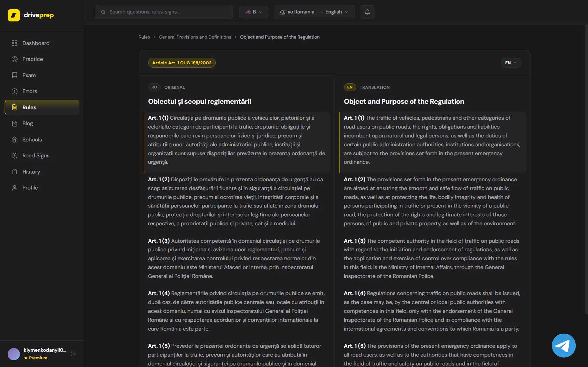Click the TRANSLATION column label
The image size is (588, 367).
[x=374, y=87]
